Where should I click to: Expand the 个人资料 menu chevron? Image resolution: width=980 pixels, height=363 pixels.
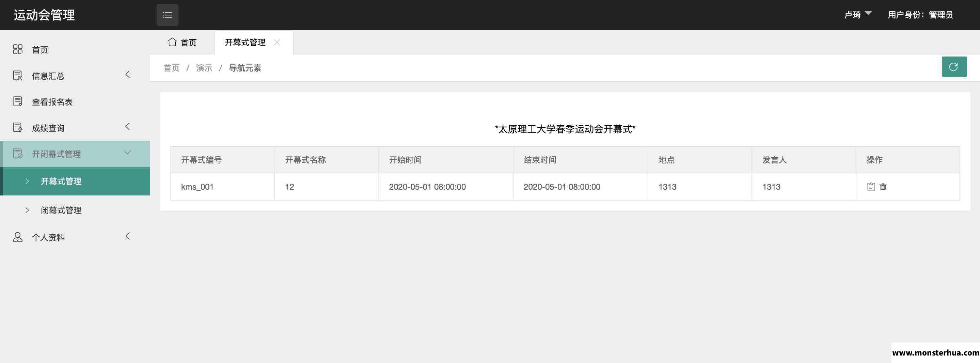(128, 236)
